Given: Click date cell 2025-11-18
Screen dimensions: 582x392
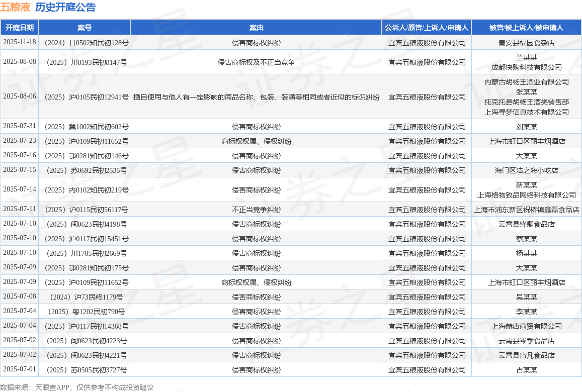Looking at the screenshot, I should click(x=20, y=42).
